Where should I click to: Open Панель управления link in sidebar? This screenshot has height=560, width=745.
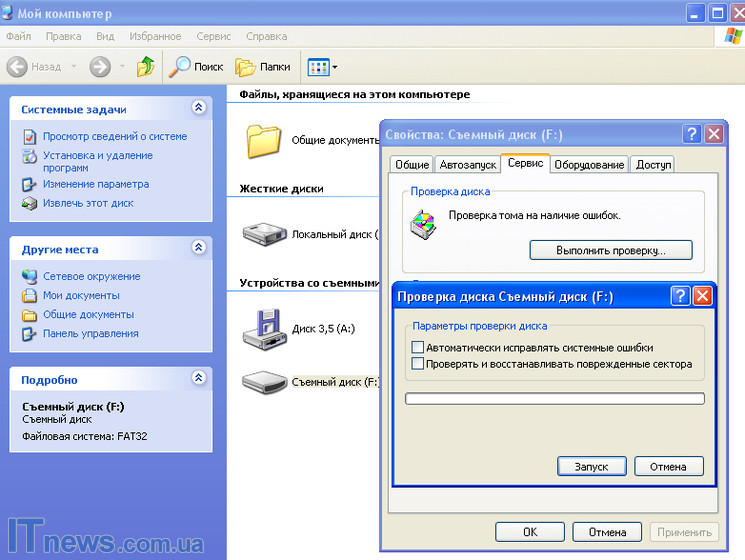[90, 334]
